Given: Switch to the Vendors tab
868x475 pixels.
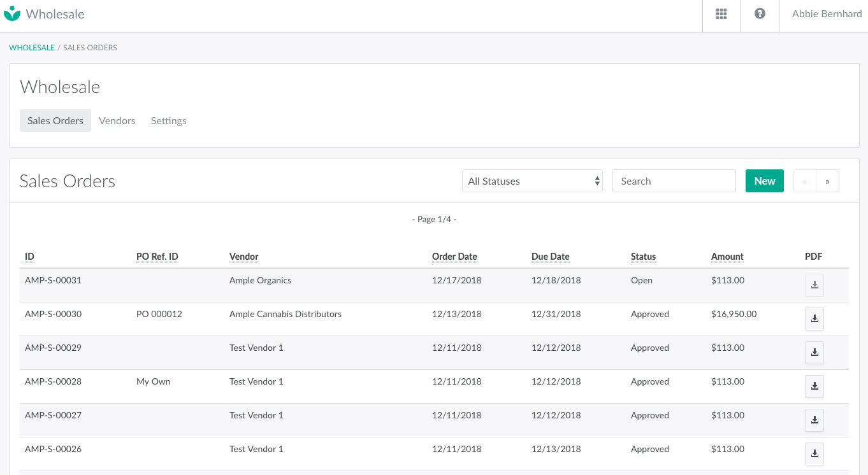Looking at the screenshot, I should 117,120.
